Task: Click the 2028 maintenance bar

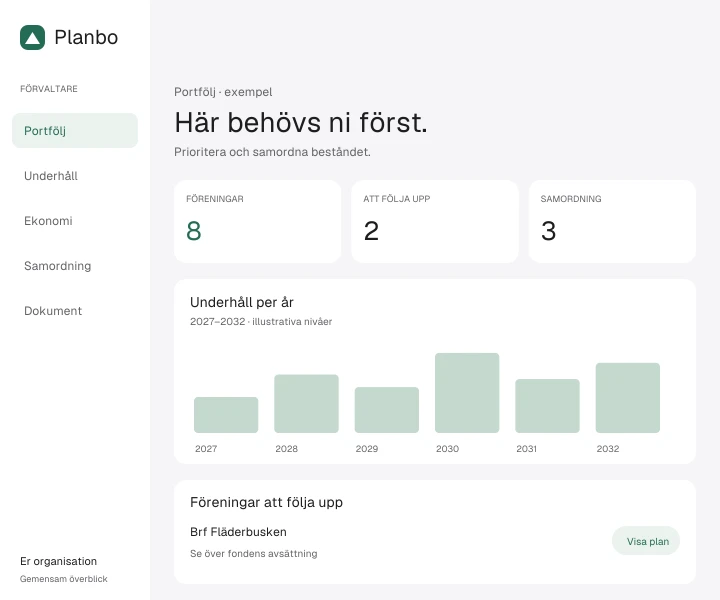Action: click(306, 404)
